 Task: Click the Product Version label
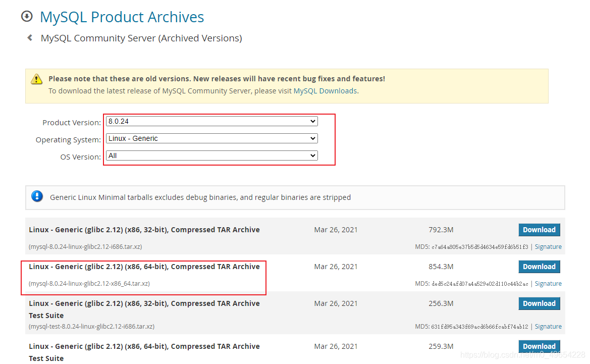pyautogui.click(x=72, y=123)
